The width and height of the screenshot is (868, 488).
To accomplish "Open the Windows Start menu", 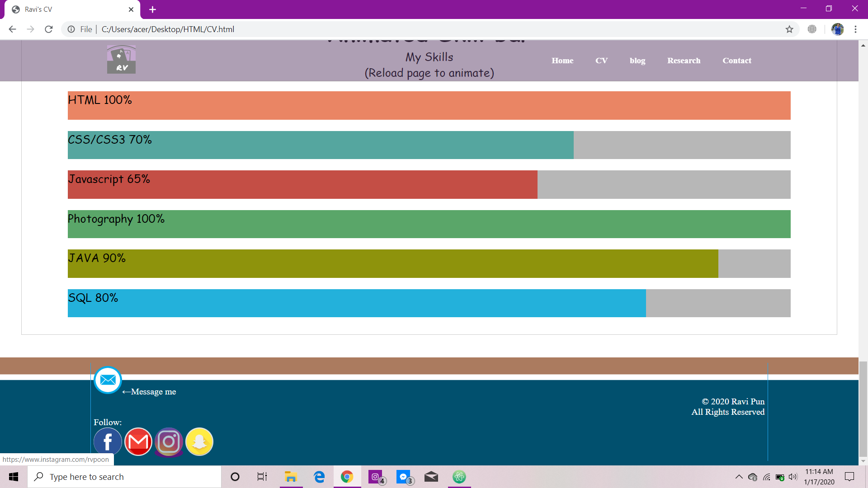I will coord(14,477).
